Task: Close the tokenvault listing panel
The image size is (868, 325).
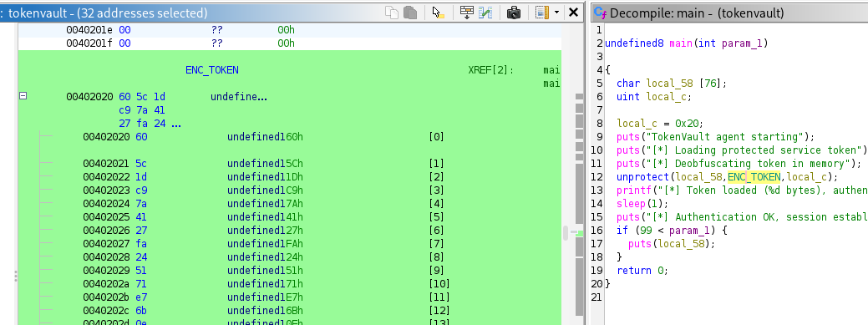Action: coord(574,13)
